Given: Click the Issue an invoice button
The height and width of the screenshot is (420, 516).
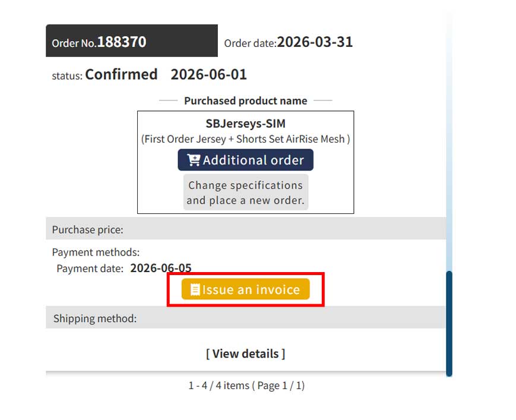Looking at the screenshot, I should (x=245, y=289).
